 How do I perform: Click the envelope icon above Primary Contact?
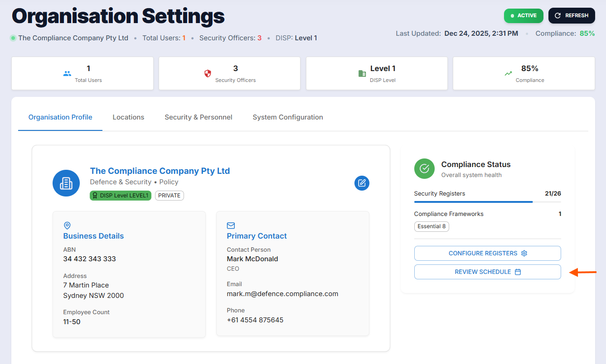coord(231,225)
